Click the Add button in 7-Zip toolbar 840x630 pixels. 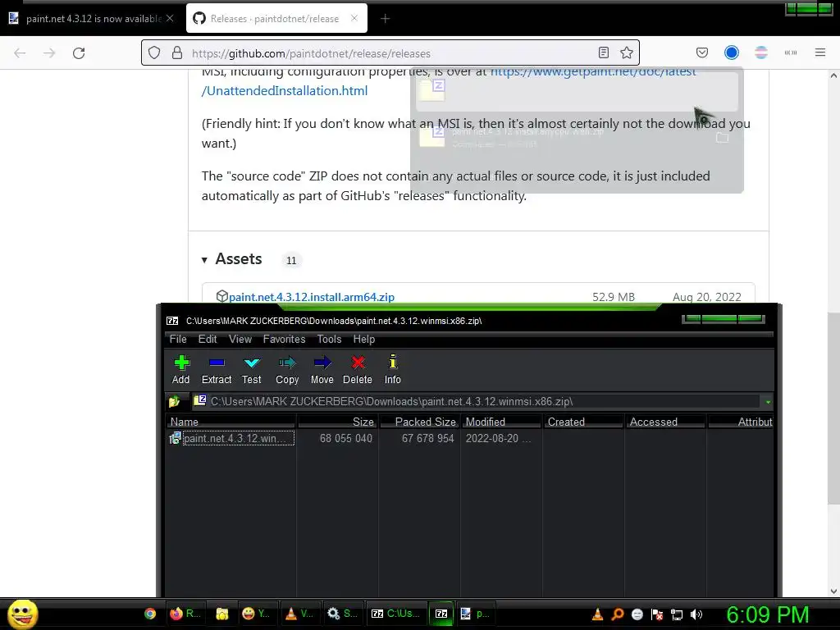pyautogui.click(x=181, y=370)
